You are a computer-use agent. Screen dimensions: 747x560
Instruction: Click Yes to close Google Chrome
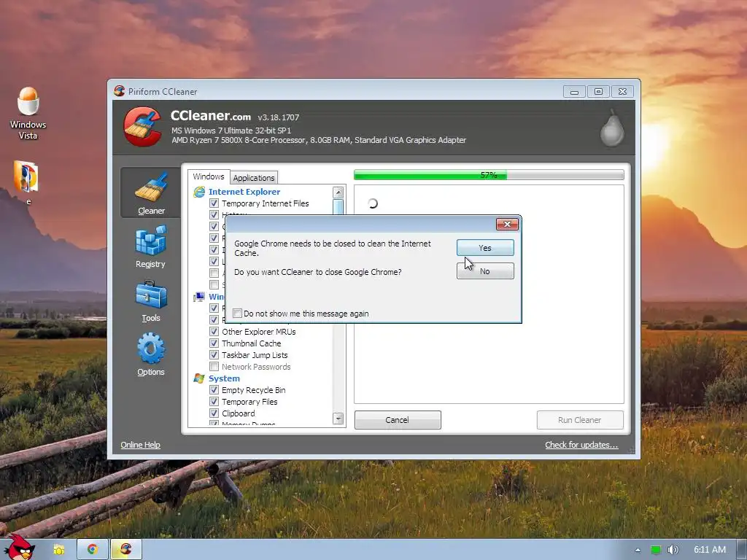click(485, 248)
